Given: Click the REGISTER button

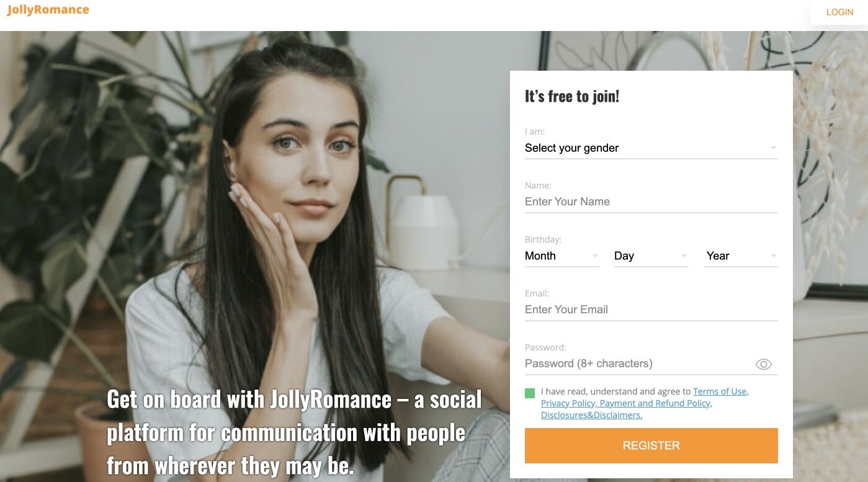Looking at the screenshot, I should [651, 445].
